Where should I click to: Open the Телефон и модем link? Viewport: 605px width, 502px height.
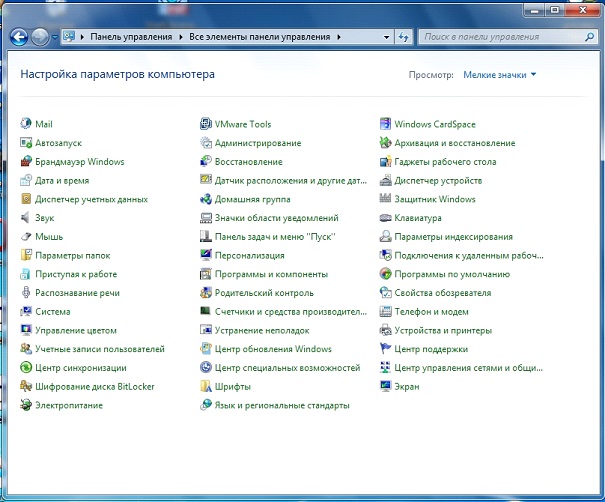(431, 312)
